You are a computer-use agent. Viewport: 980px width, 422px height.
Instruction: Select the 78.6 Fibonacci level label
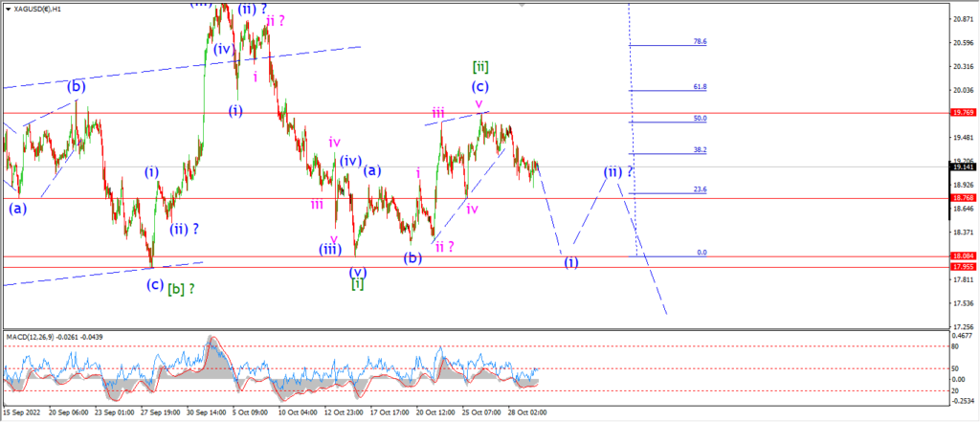tap(700, 41)
